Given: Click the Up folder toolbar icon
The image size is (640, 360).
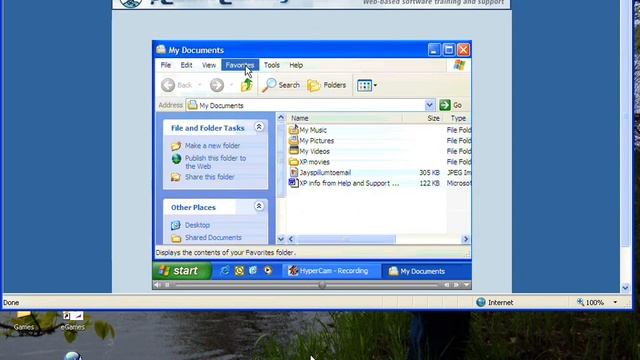Looking at the screenshot, I should coord(247,85).
